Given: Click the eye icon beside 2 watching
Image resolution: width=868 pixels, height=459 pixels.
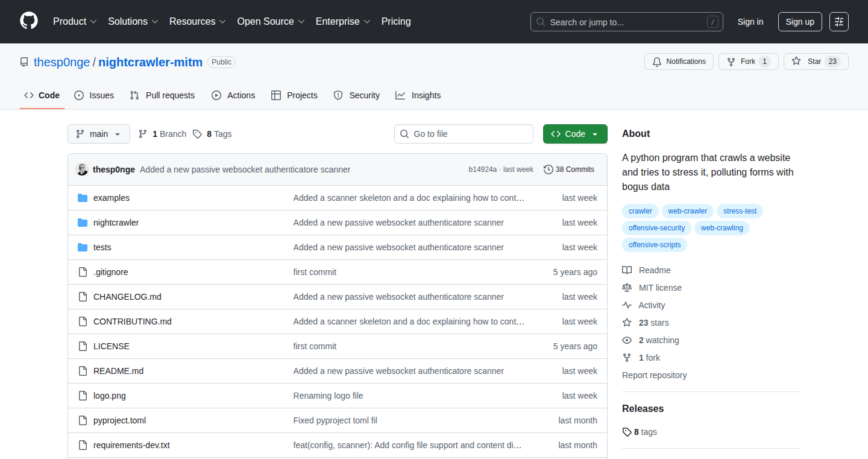Looking at the screenshot, I should 627,340.
